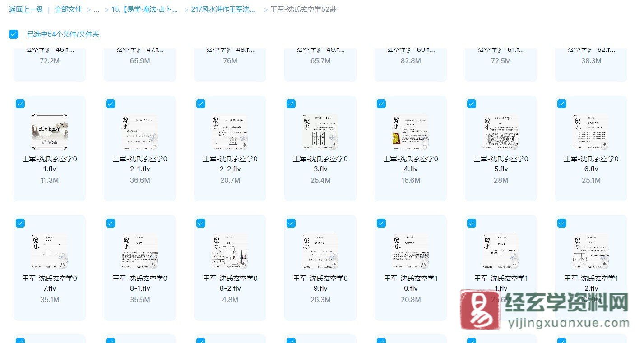Uncheck the checkbox on 王军-沈氏玄空学03.flv

[291, 104]
